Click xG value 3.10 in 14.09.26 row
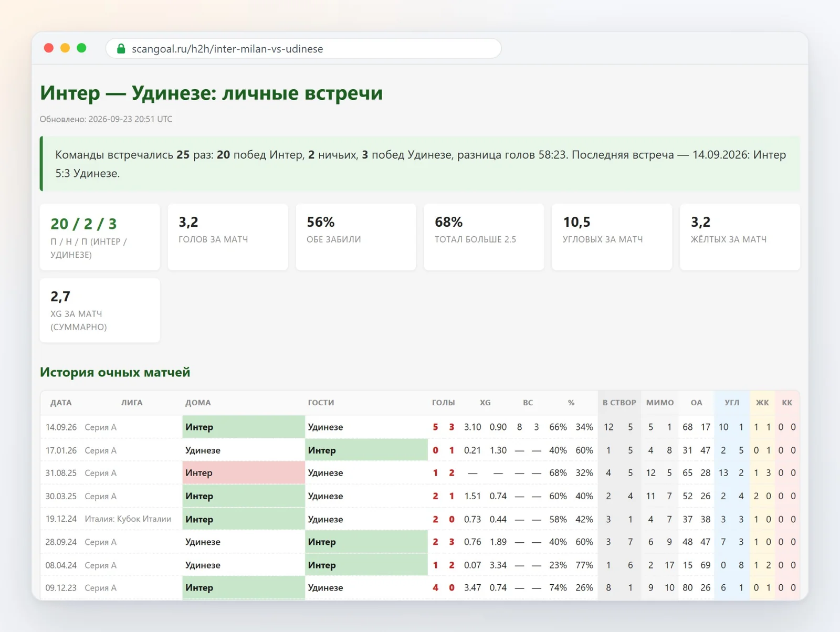The height and width of the screenshot is (632, 840). click(472, 427)
